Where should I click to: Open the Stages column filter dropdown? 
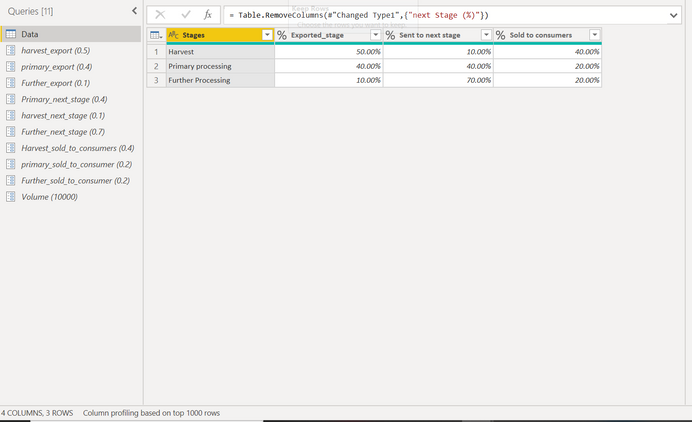coord(267,35)
